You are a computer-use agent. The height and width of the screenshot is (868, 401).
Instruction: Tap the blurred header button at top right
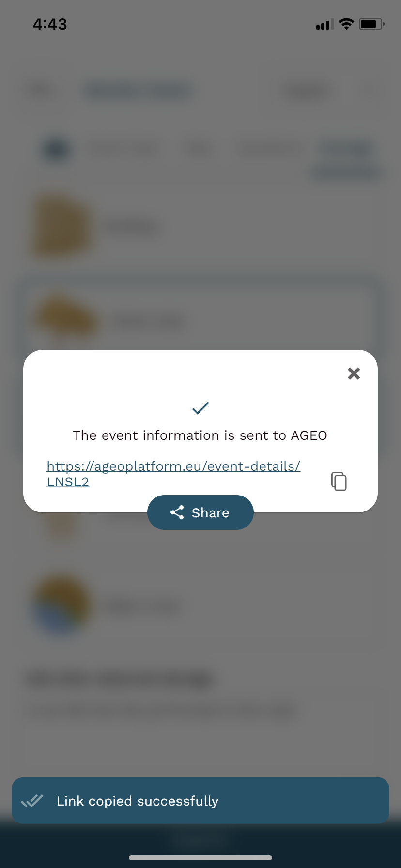coord(306,91)
